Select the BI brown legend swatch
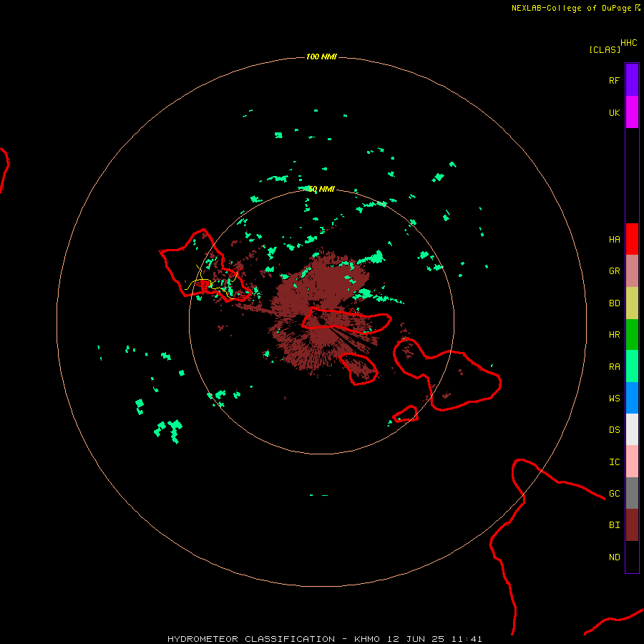This screenshot has height=644, width=644. 632,525
